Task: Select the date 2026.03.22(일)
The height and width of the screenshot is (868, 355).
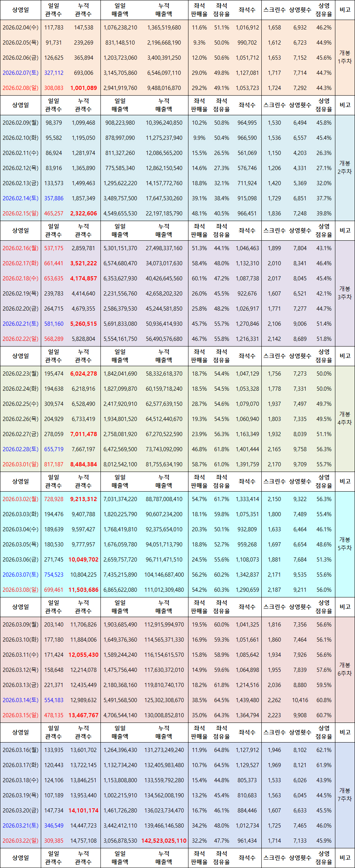Action: 20,841
